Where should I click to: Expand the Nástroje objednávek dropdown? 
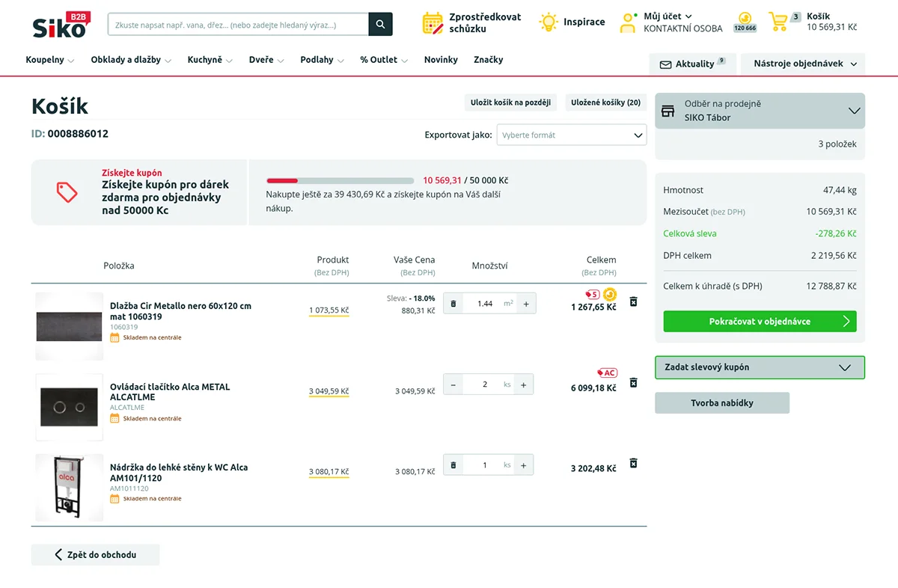pyautogui.click(x=803, y=64)
